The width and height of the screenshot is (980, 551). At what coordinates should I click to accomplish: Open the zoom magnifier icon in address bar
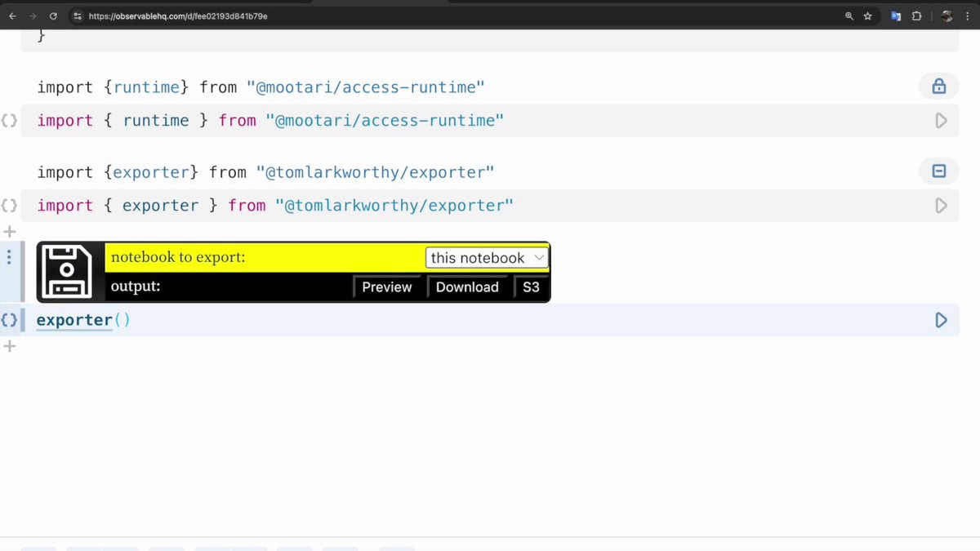(x=849, y=16)
